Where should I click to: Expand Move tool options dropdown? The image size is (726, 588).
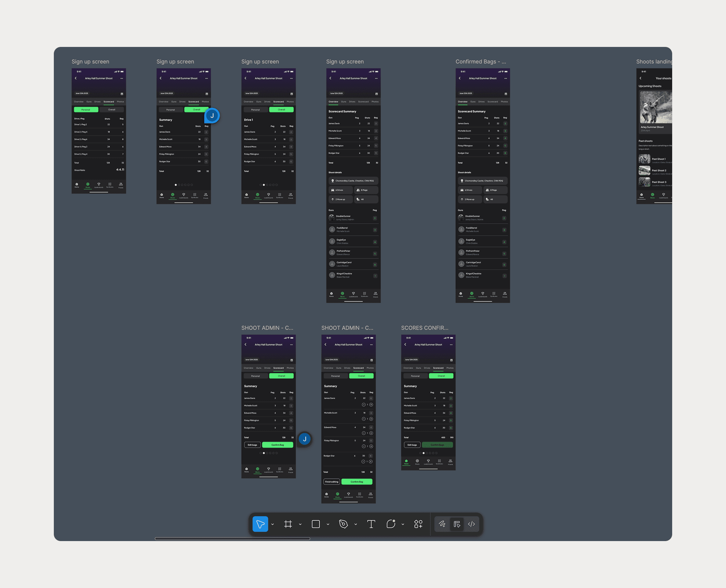coord(273,525)
